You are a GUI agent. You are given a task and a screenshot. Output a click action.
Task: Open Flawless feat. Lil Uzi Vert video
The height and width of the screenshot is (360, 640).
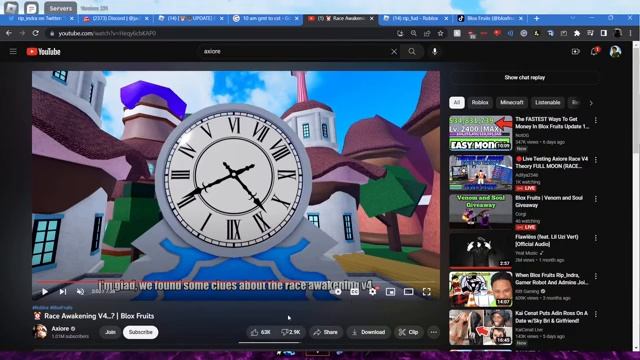coord(480,250)
